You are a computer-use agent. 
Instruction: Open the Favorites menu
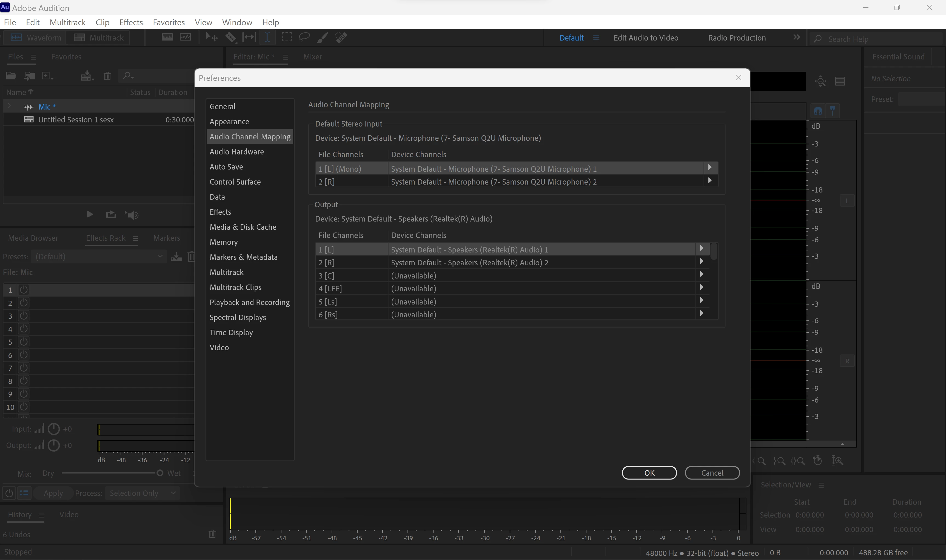coord(169,22)
